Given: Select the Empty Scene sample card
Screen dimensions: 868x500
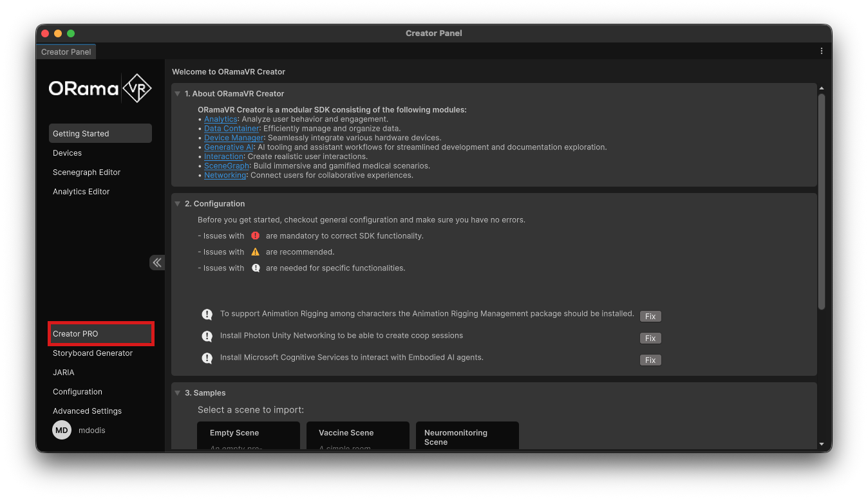Looking at the screenshot, I should [249, 436].
